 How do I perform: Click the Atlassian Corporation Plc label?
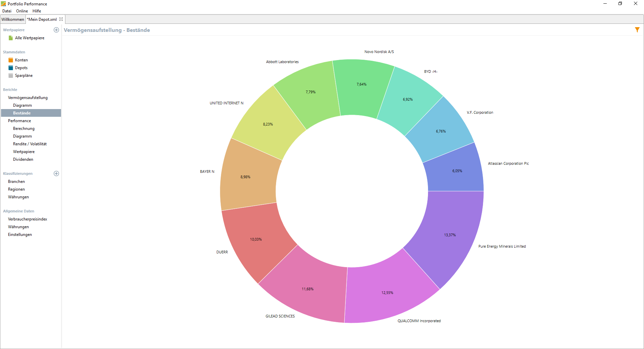point(508,163)
